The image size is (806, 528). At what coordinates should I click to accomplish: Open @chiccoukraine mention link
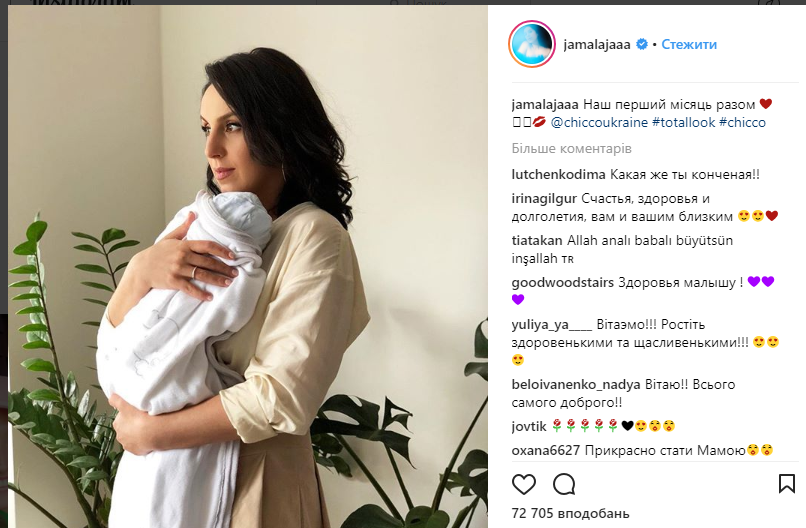(599, 122)
